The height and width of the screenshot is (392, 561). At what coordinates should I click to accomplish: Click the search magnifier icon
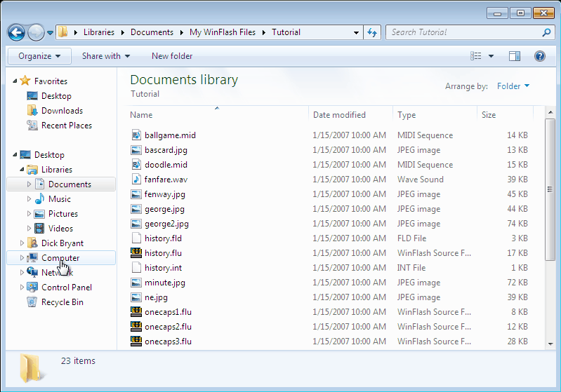point(546,32)
